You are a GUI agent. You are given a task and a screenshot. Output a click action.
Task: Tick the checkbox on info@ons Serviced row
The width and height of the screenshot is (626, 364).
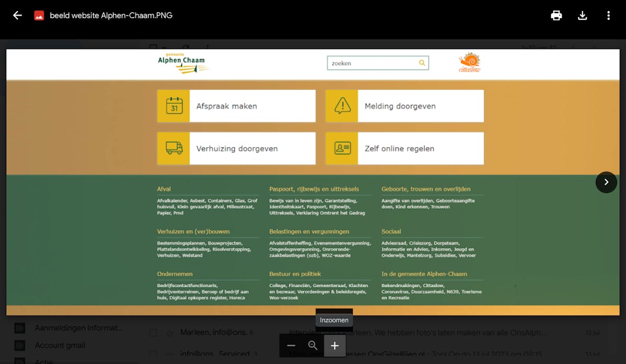[x=153, y=354]
